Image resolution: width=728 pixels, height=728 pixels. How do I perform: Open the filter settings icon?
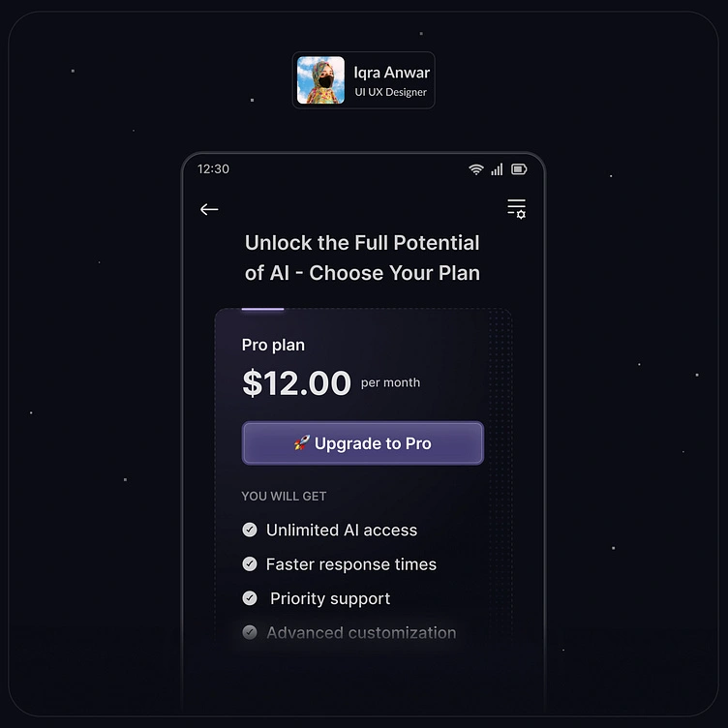(516, 209)
